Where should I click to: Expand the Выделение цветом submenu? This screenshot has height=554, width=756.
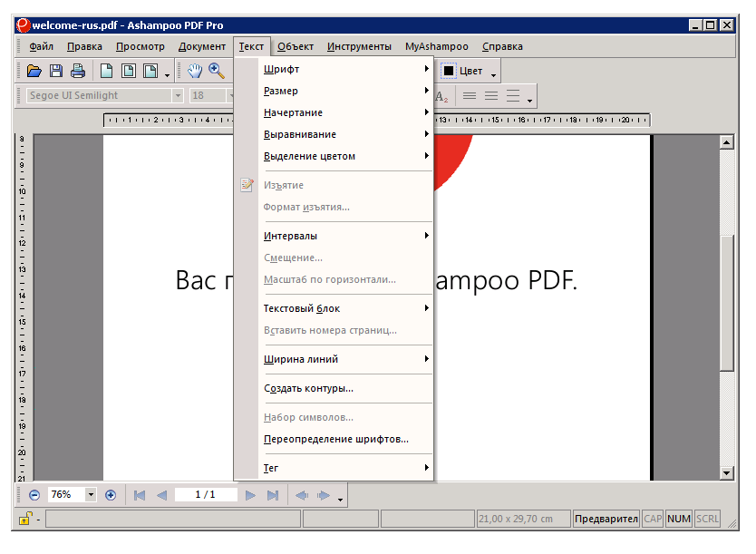tap(345, 156)
